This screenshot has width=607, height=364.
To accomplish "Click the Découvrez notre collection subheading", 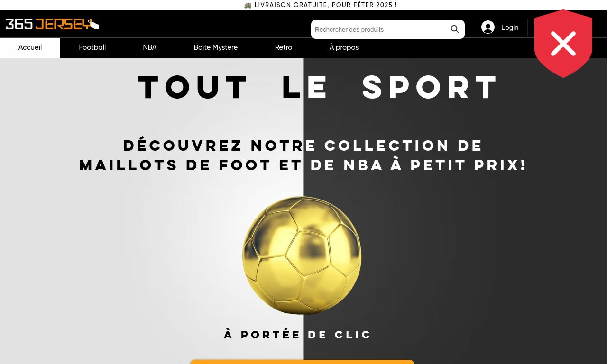I will click(303, 155).
